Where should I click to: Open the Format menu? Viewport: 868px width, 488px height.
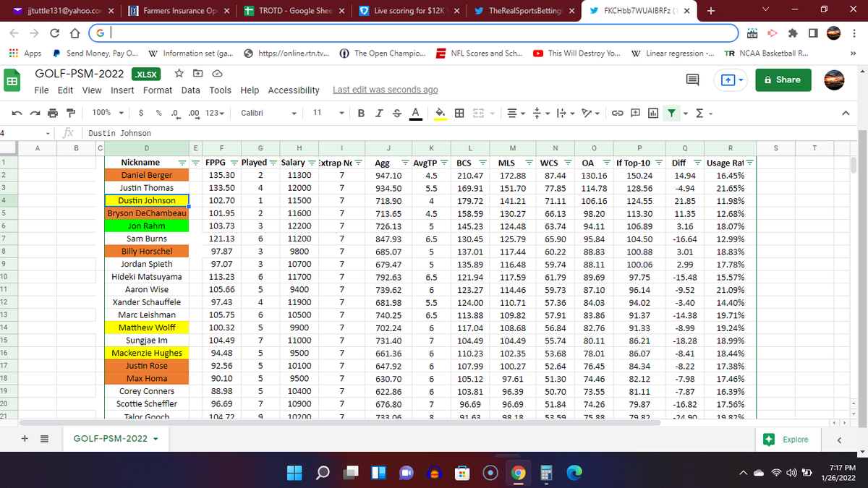[x=158, y=90]
